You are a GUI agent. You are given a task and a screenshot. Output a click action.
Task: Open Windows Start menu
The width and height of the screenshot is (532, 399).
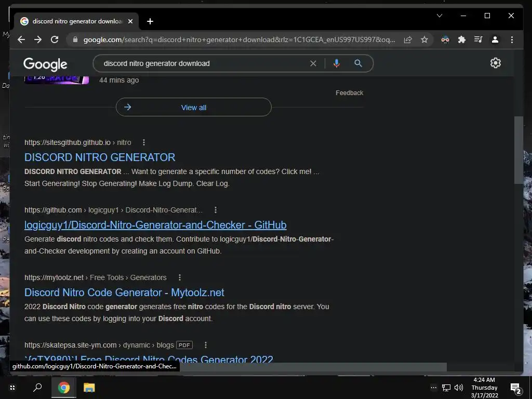pos(12,388)
